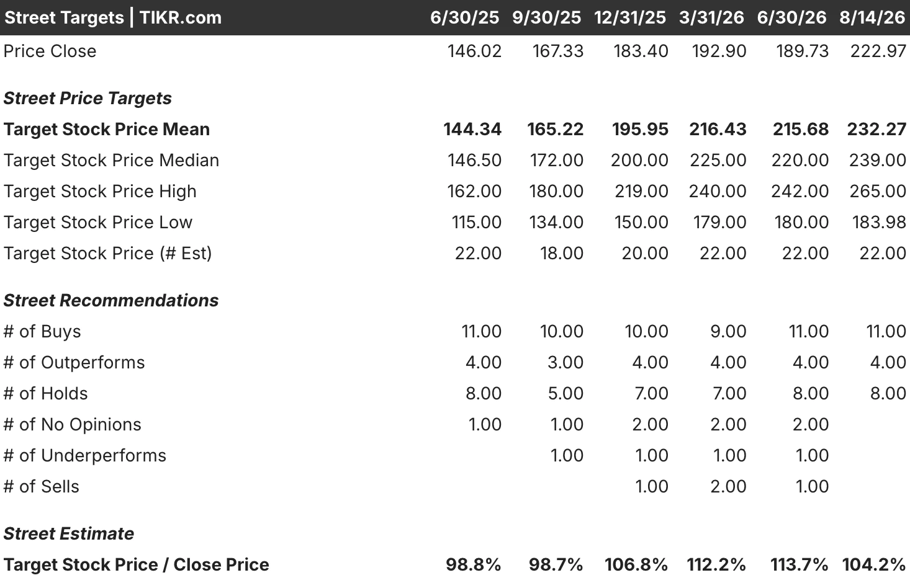
Task: Select the # of Buys row label
Action: [x=42, y=331]
